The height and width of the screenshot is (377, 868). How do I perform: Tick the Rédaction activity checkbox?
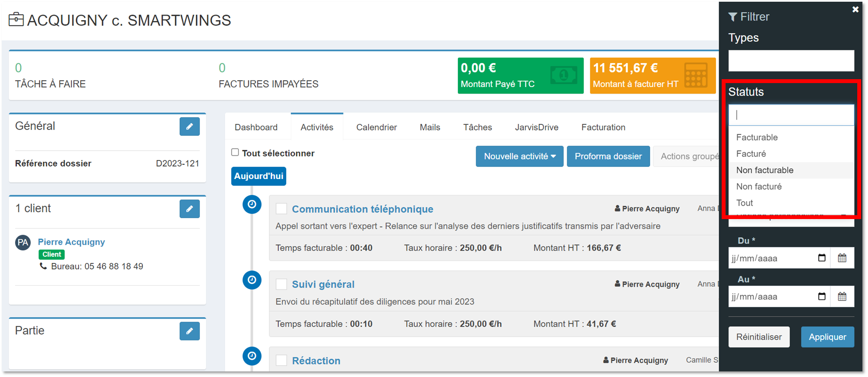(281, 360)
